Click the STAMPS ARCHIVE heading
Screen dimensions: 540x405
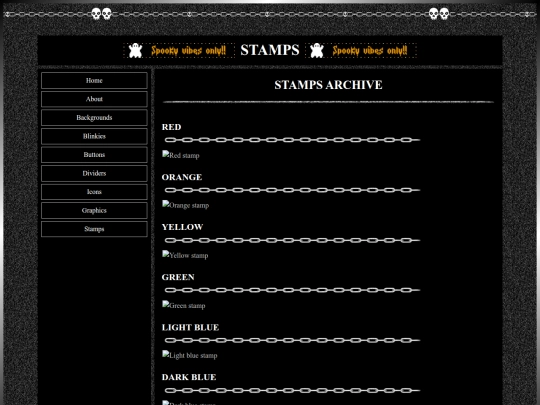tap(328, 85)
